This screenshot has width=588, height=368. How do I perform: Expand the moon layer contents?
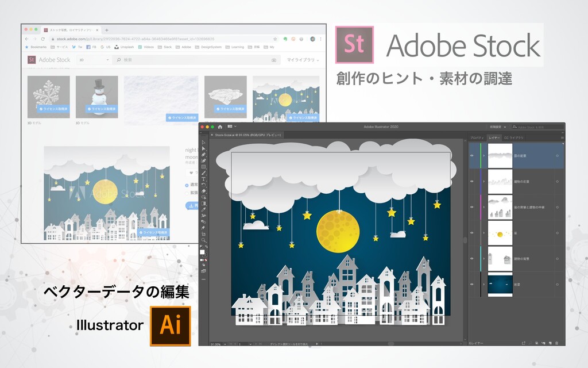pyautogui.click(x=483, y=233)
